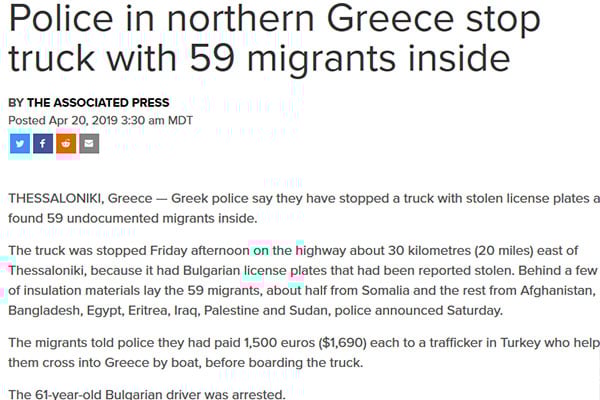Share the article on Twitter

click(x=20, y=144)
